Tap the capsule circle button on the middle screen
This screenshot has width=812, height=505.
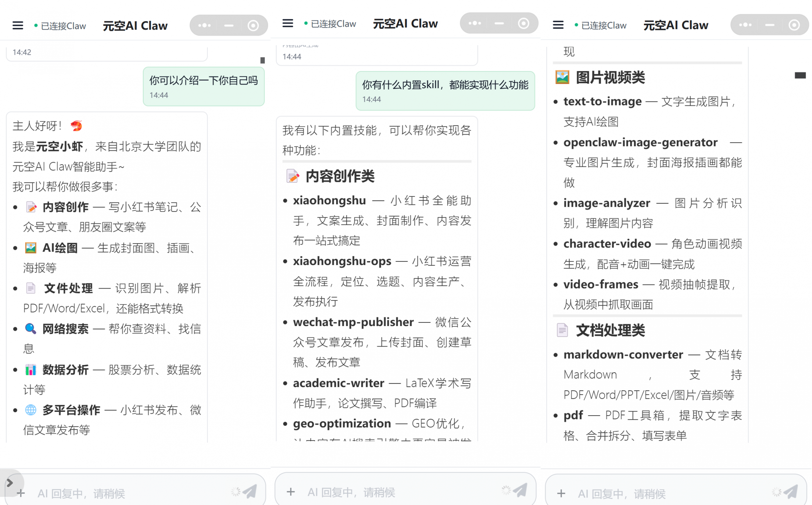[523, 23]
